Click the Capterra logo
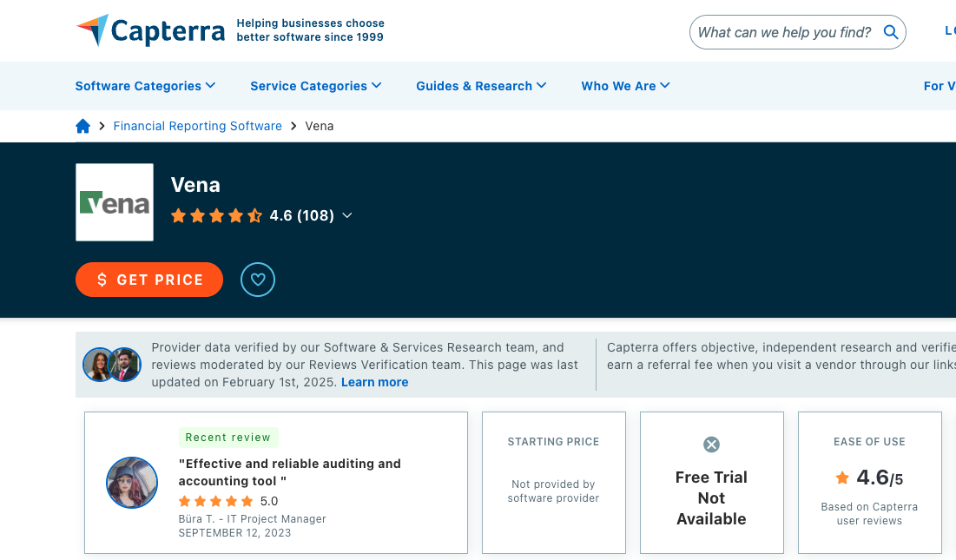This screenshot has width=956, height=560. [149, 30]
